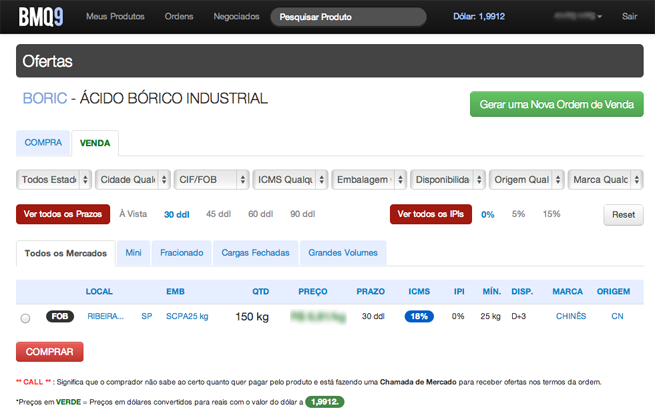The width and height of the screenshot is (655, 410).
Task: Click the Dólar: 1,9912 rate link
Action: point(479,17)
